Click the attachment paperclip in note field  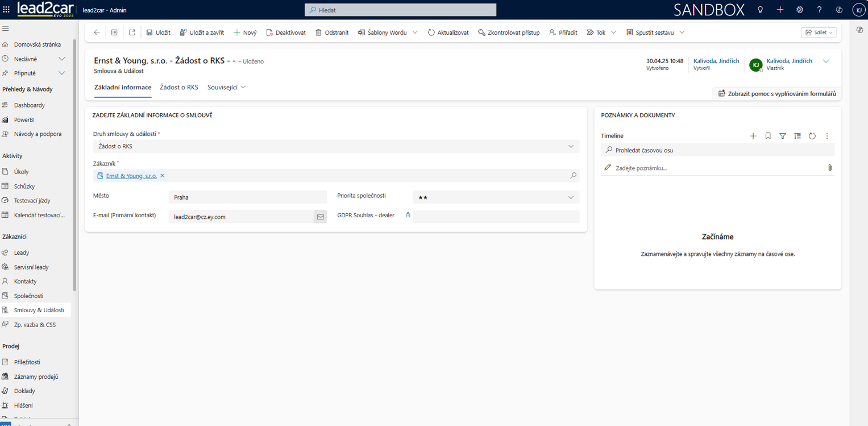click(x=829, y=168)
